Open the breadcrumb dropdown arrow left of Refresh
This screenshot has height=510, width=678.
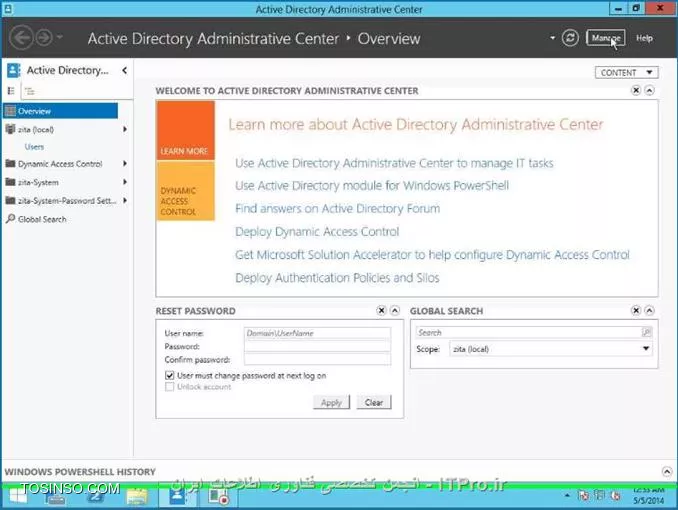pos(552,38)
